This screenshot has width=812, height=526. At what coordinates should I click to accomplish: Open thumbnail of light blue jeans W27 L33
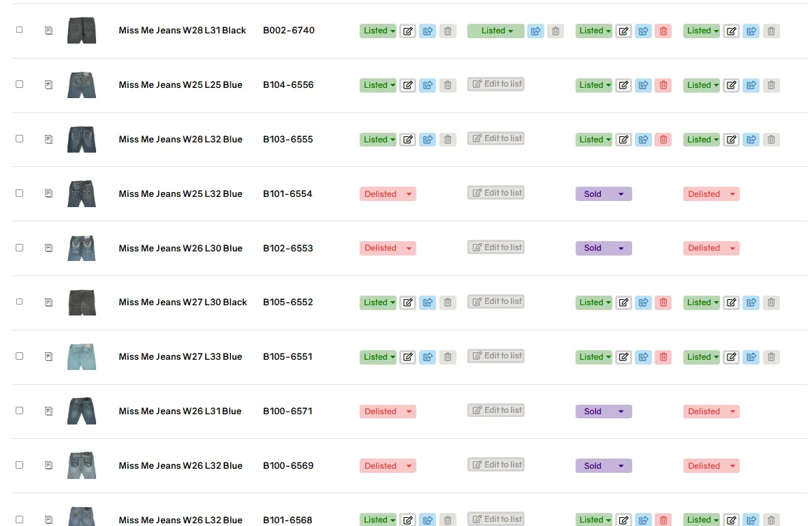point(82,356)
